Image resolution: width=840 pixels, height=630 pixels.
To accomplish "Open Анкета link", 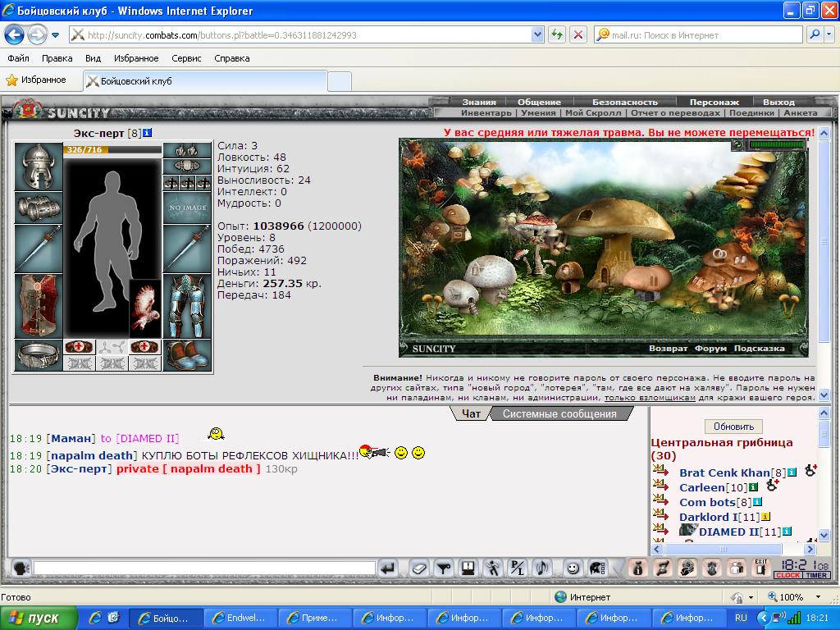I will [x=801, y=112].
